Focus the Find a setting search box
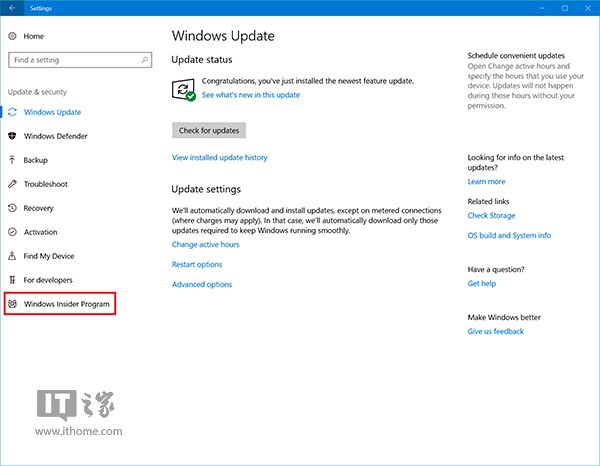The width and height of the screenshot is (600, 466). (80, 60)
